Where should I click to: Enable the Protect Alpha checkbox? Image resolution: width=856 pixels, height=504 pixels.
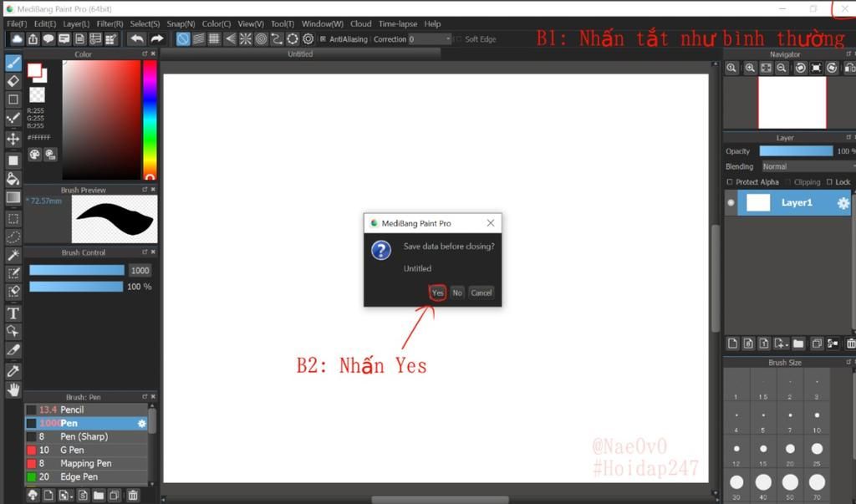pyautogui.click(x=730, y=182)
